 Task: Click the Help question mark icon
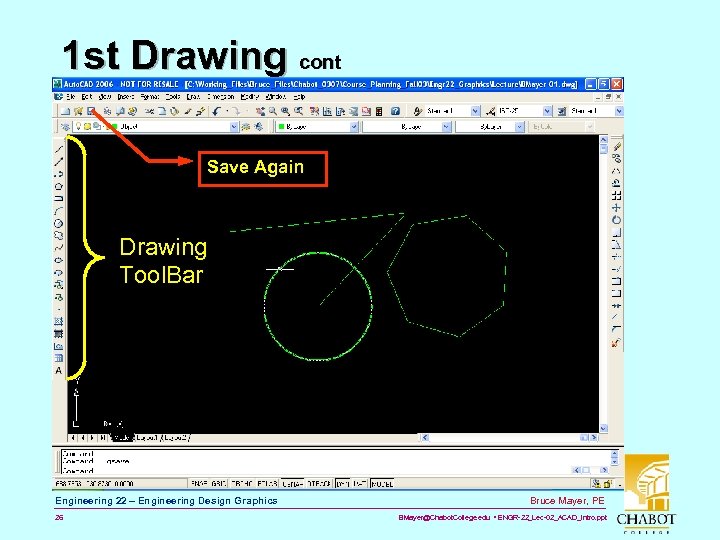395,111
